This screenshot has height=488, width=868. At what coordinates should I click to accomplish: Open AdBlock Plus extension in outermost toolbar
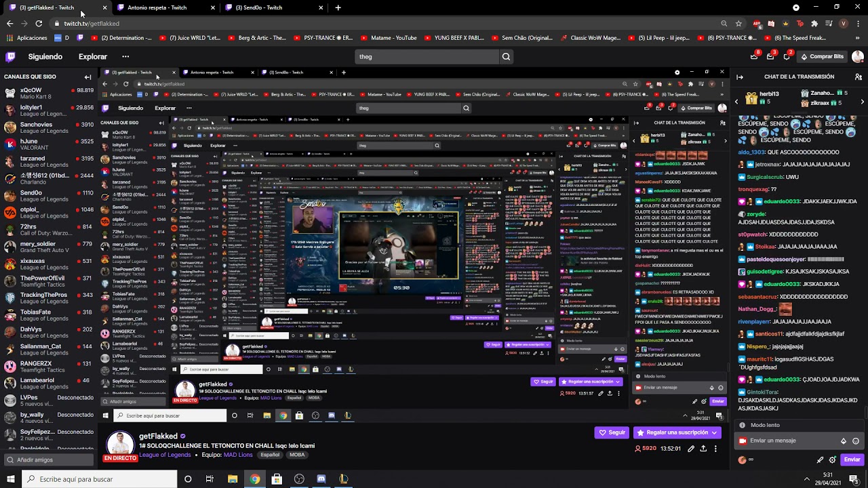757,23
